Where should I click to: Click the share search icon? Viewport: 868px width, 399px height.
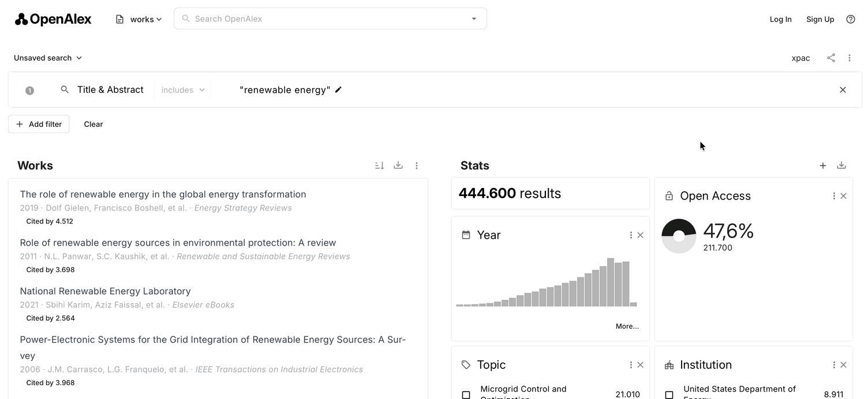coord(830,58)
